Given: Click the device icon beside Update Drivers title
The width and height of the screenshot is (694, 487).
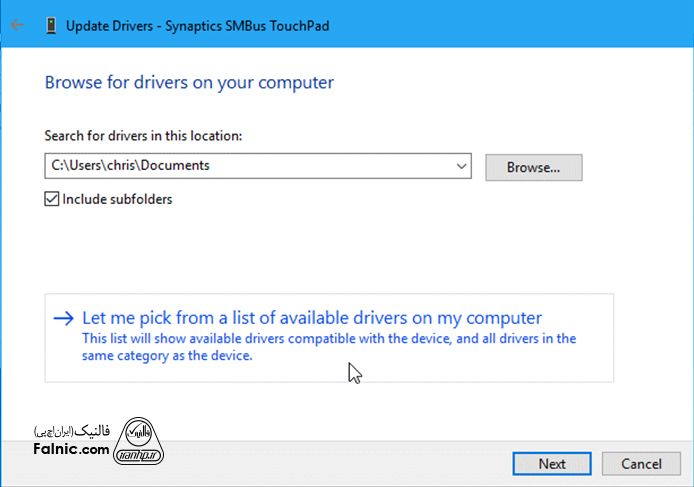Looking at the screenshot, I should (50, 26).
